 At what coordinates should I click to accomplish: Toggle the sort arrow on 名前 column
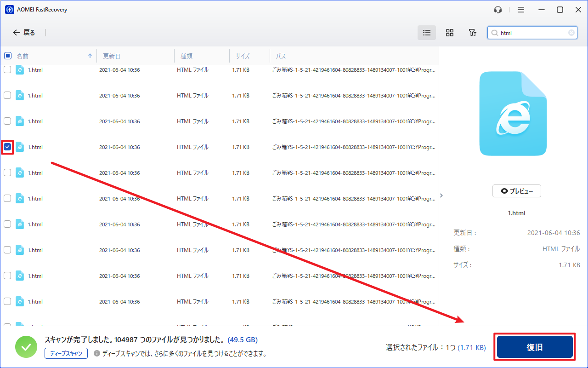point(90,56)
